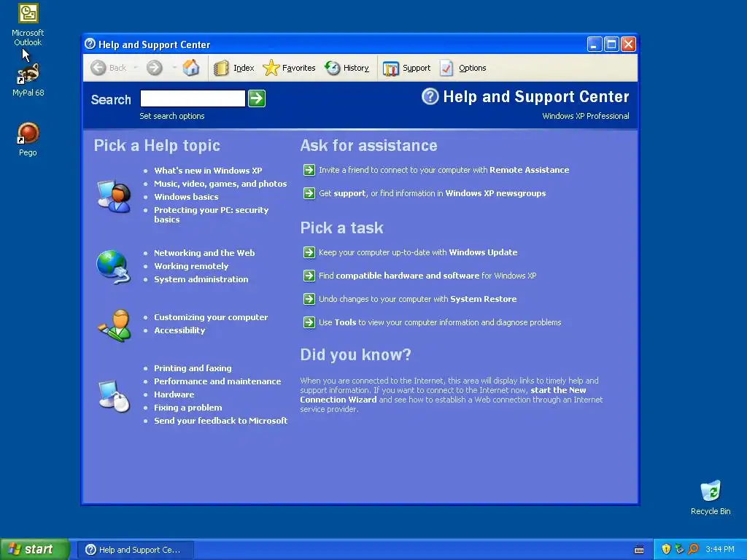
Task: Click the keyboard icon in taskbar
Action: [x=639, y=550]
